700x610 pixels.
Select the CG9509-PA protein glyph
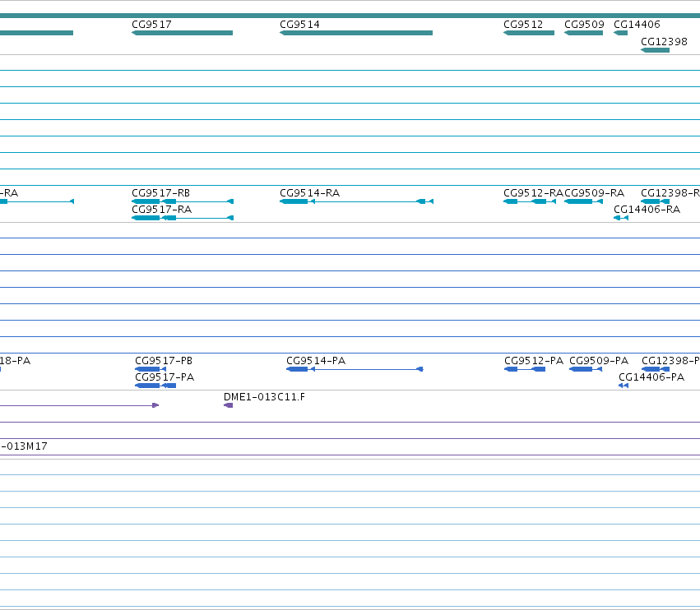586,369
